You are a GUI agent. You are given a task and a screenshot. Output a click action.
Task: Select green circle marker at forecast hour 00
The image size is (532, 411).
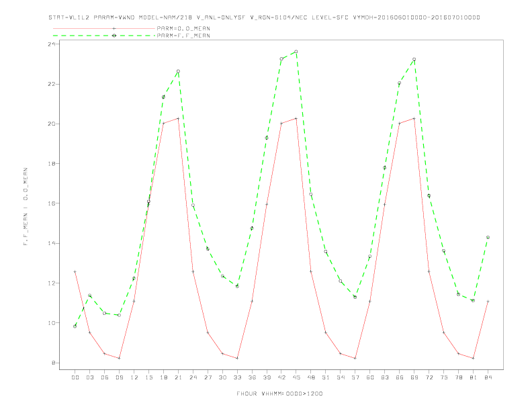click(75, 326)
